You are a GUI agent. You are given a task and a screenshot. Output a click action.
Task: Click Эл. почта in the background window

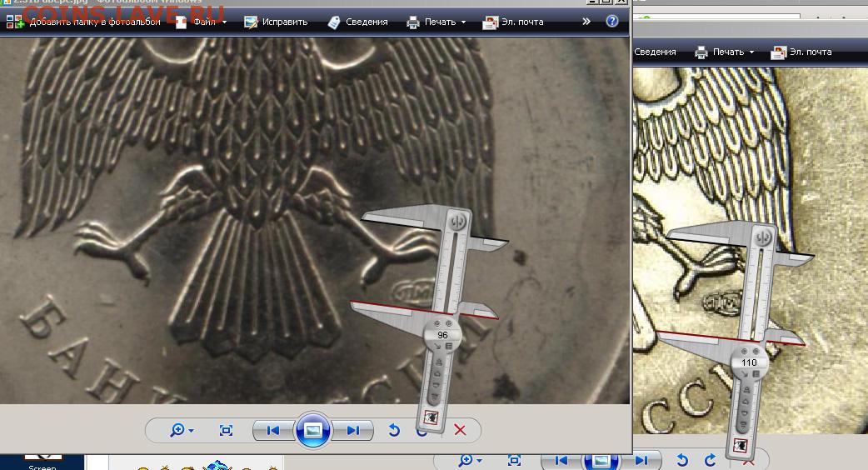[801, 52]
